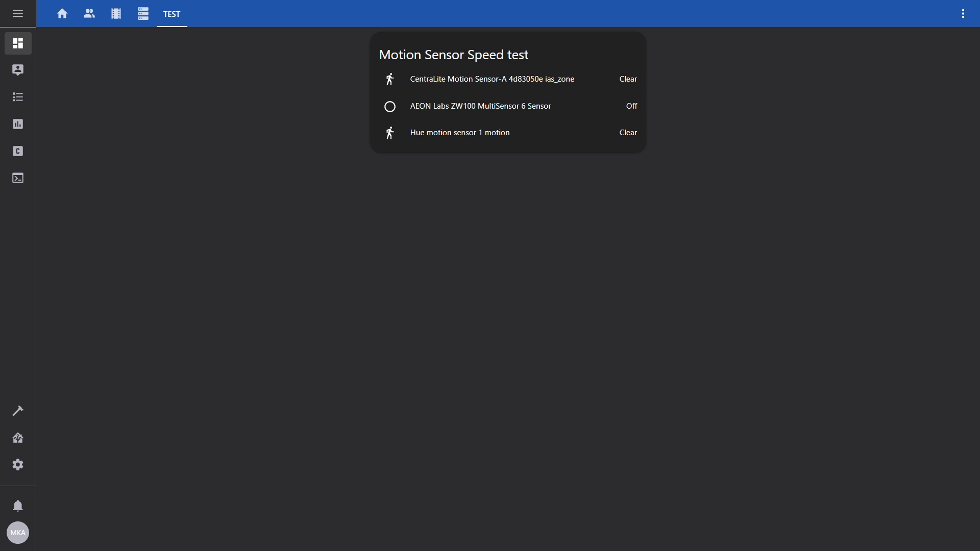Open the Map sidebar icon
This screenshot has width=980, height=551.
pos(18,70)
